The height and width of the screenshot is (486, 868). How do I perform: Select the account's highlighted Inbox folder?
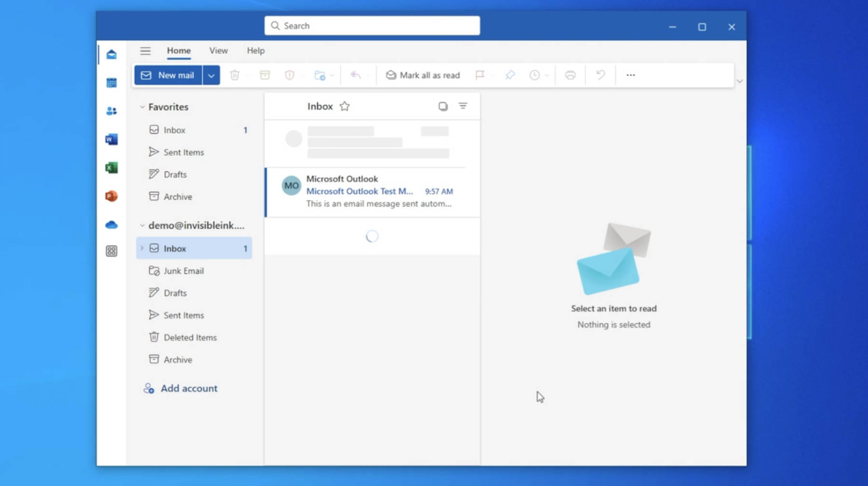[x=194, y=248]
